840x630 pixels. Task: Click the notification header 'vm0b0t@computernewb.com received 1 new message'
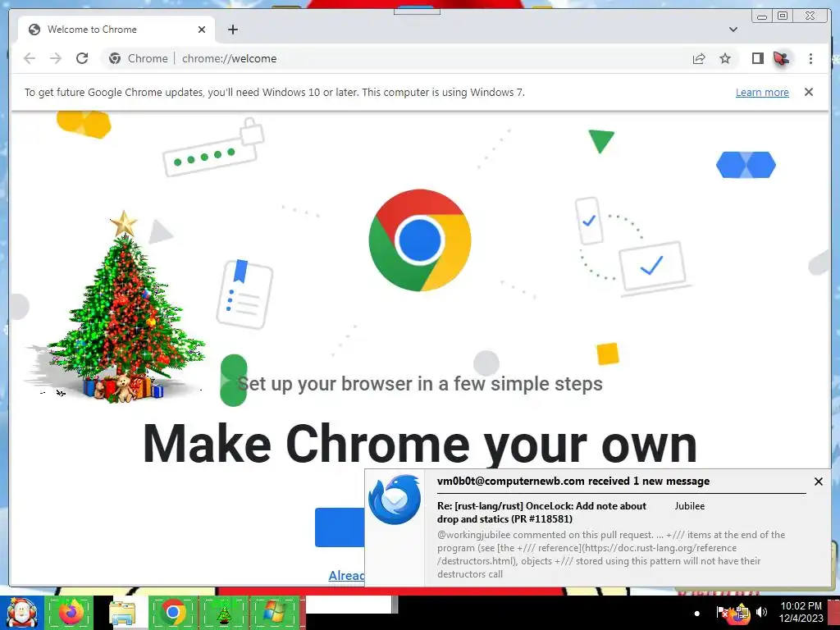pyautogui.click(x=573, y=481)
